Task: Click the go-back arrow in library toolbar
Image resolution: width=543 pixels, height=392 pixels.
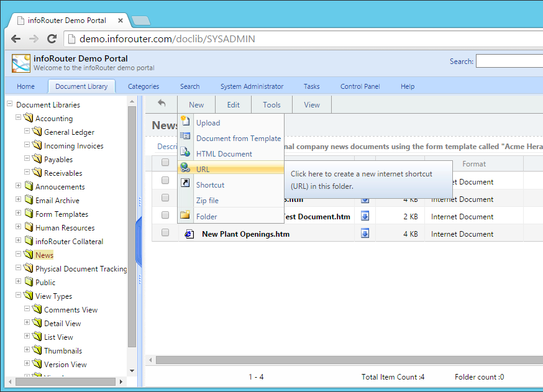Action: point(162,103)
